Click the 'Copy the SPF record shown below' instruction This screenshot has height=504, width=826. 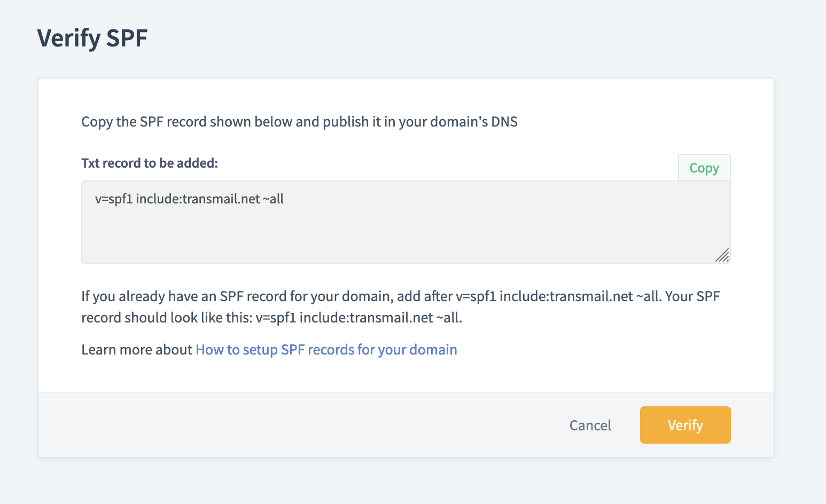point(299,122)
